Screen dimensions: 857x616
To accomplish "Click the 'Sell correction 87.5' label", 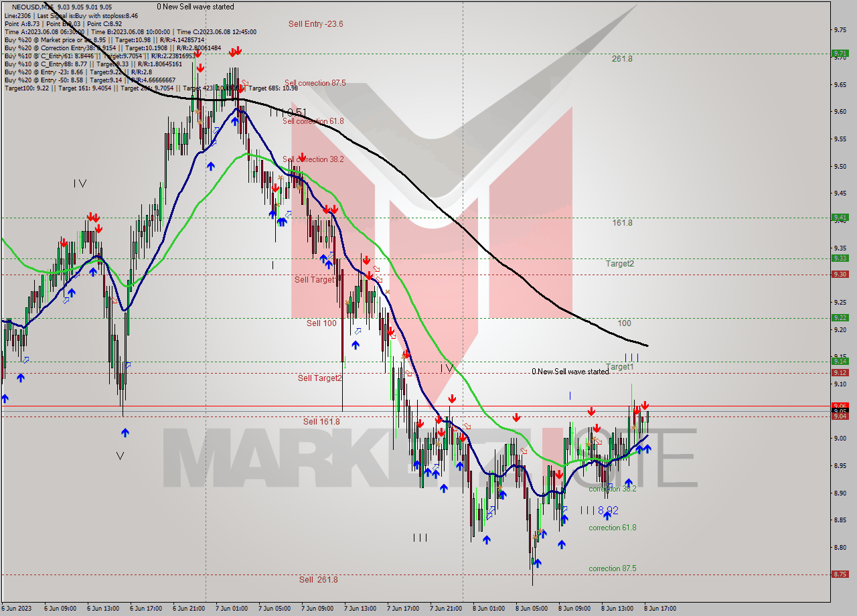I will click(x=315, y=83).
